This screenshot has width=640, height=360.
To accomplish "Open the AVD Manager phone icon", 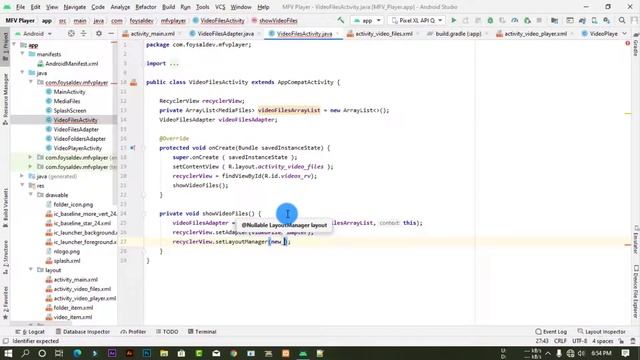I will [x=594, y=20].
